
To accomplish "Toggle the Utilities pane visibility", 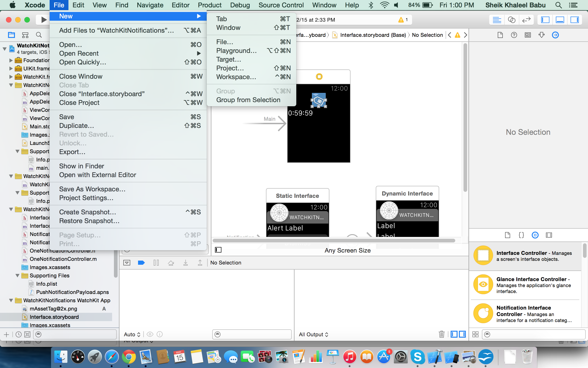I will pyautogui.click(x=574, y=20).
